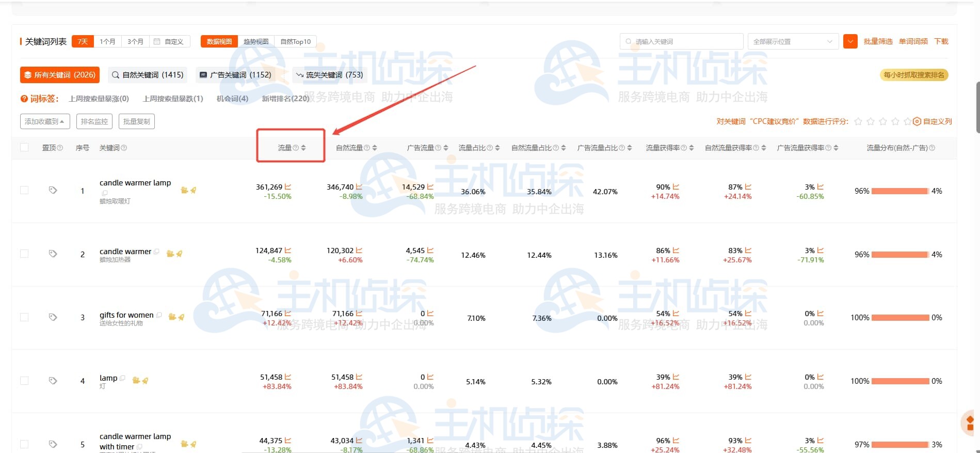This screenshot has height=453, width=980.
Task: Click the copy icon beside lamp keyword
Action: pos(122,378)
